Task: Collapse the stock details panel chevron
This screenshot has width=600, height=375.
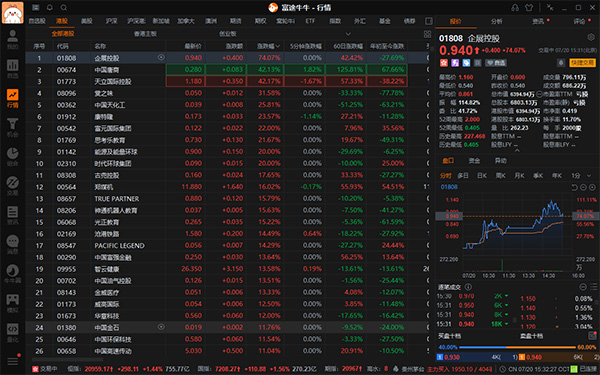Action: pyautogui.click(x=517, y=151)
